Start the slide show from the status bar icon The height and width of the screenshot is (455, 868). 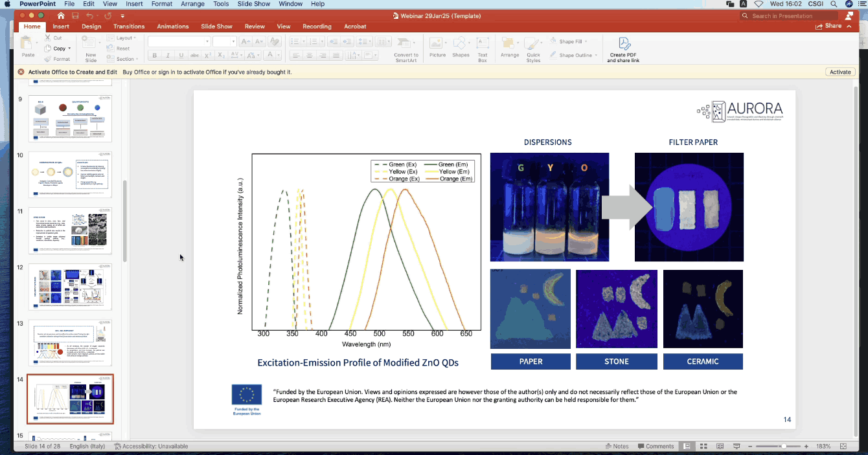point(737,447)
